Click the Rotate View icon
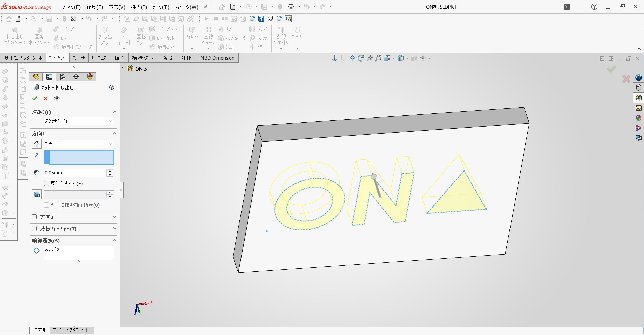Viewport: 644px width, 335px height. pyautogui.click(x=361, y=58)
